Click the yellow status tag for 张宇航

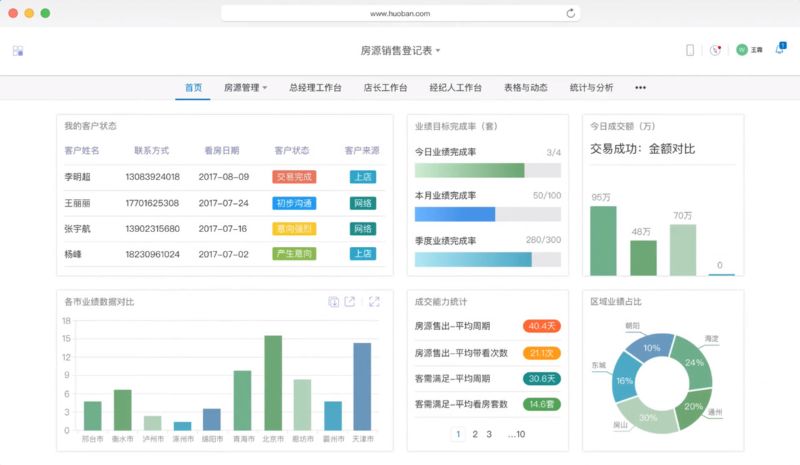point(294,229)
